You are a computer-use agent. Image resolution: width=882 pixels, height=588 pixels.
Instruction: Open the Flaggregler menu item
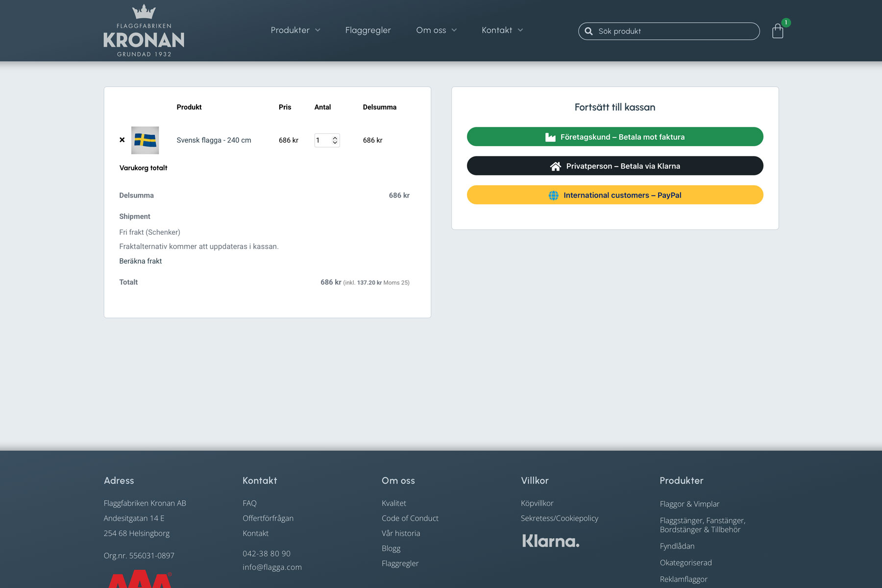point(368,30)
